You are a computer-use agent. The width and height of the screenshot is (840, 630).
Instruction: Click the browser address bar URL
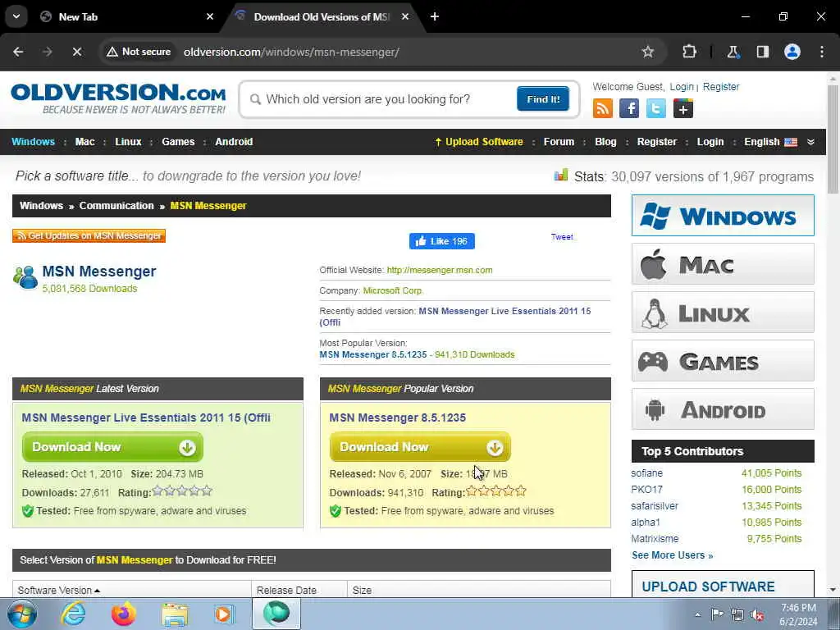pos(291,52)
